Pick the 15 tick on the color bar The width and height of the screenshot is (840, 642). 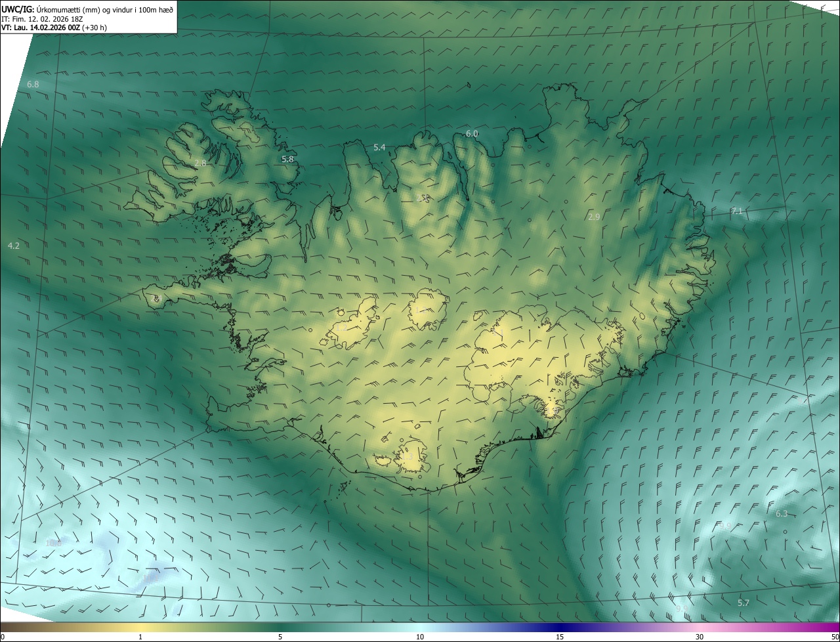click(560, 637)
